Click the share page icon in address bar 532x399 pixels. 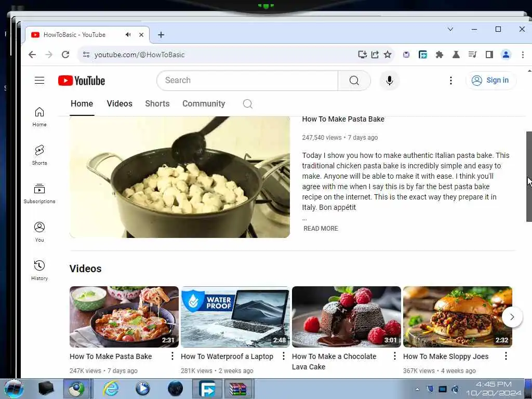click(x=375, y=55)
